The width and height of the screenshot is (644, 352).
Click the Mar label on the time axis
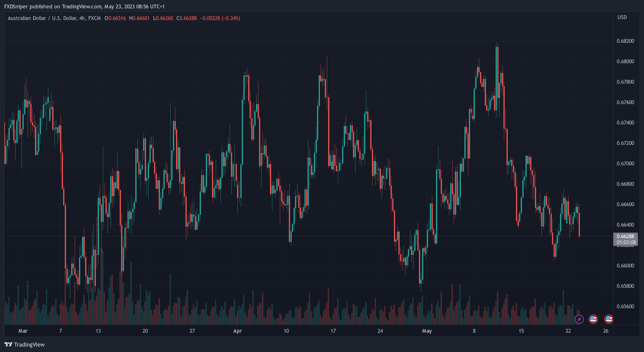pyautogui.click(x=23, y=331)
